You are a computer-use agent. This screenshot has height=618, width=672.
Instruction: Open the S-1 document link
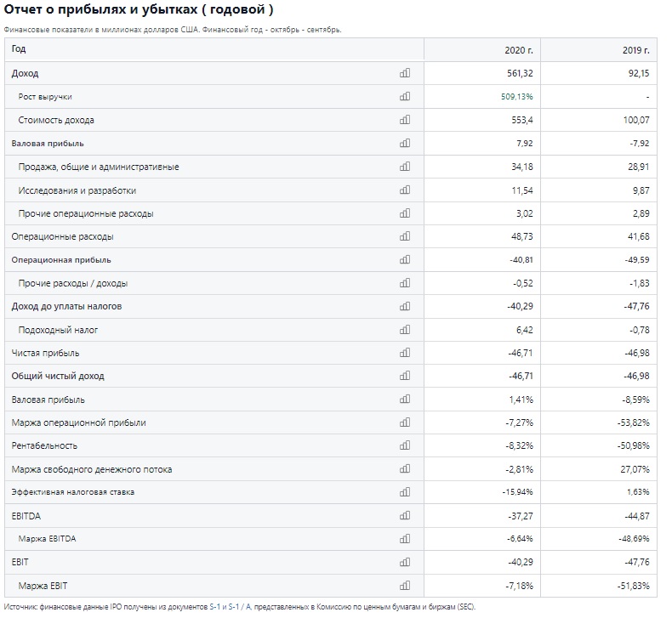(x=214, y=607)
